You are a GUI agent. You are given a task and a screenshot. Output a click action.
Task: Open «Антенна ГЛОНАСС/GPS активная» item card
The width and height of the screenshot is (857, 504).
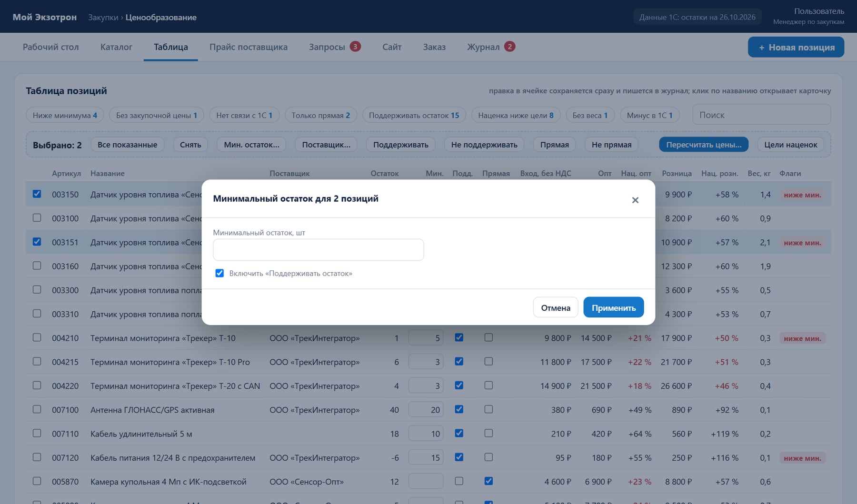(152, 410)
